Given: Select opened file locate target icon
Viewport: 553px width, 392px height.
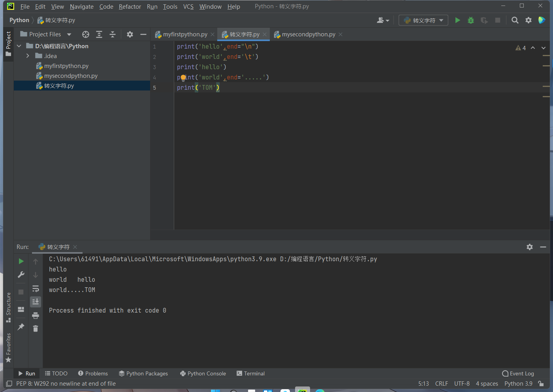Looking at the screenshot, I should click(x=86, y=34).
